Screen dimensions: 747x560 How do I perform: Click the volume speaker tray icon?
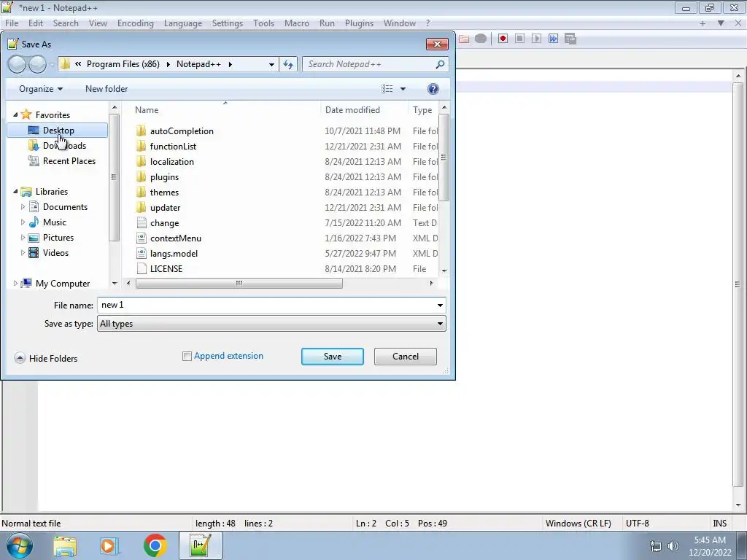pyautogui.click(x=673, y=546)
